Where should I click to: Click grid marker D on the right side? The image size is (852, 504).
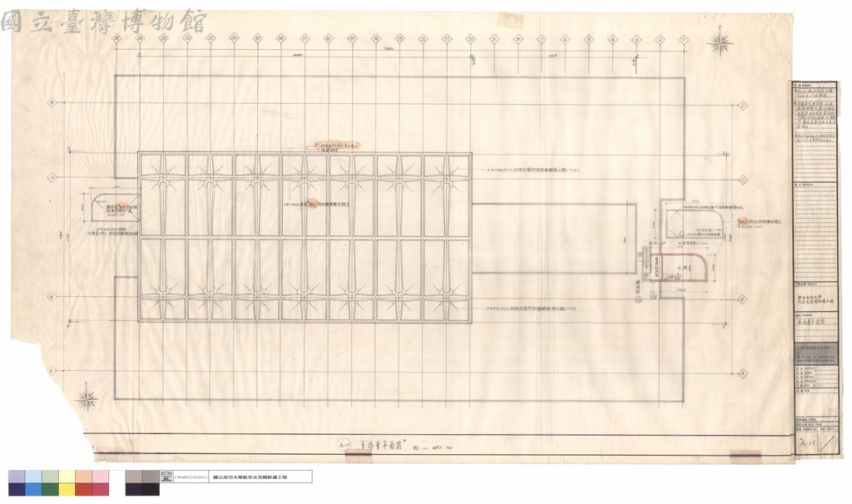[743, 106]
